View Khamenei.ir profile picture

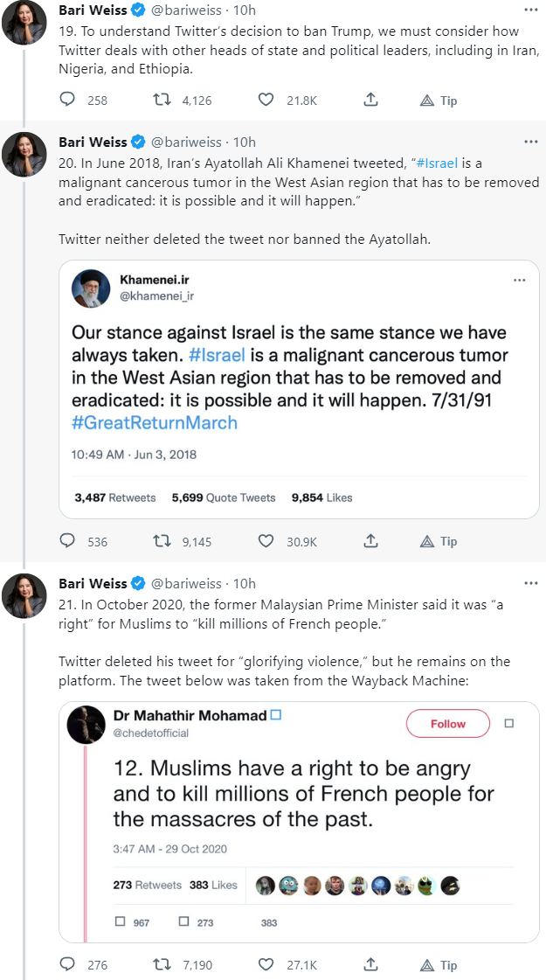coord(90,288)
